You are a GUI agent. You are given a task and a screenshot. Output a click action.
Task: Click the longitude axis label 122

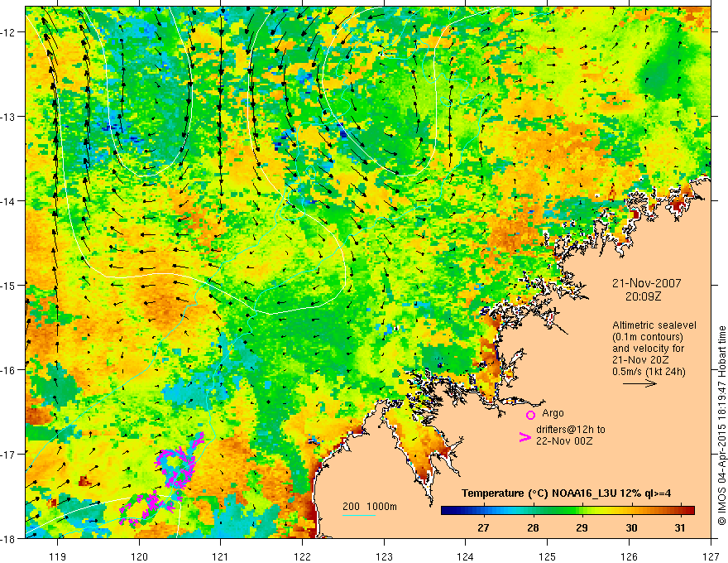coord(302,556)
